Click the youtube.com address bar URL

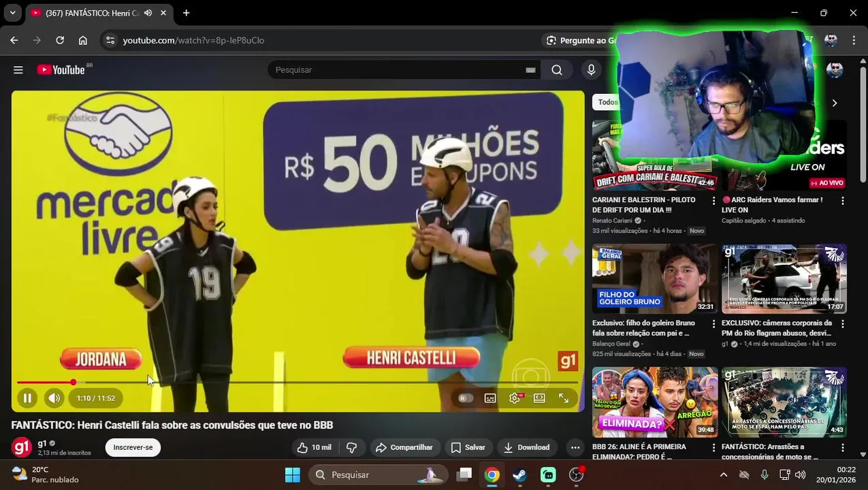click(x=193, y=40)
